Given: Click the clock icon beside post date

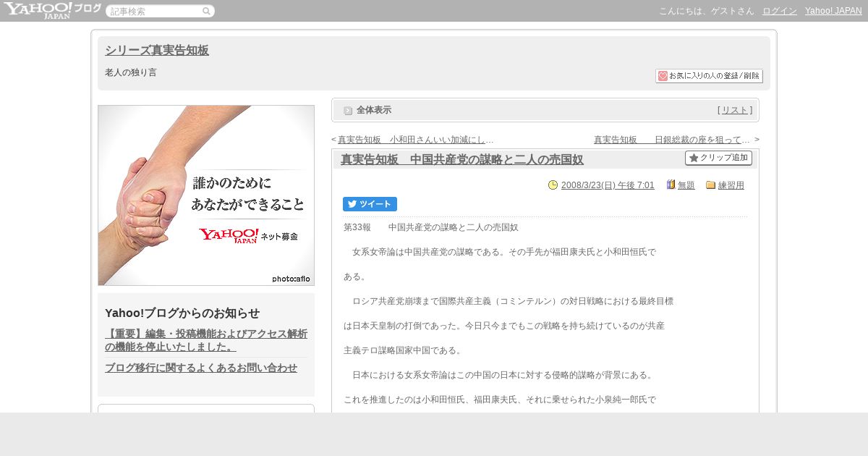Looking at the screenshot, I should 553,185.
